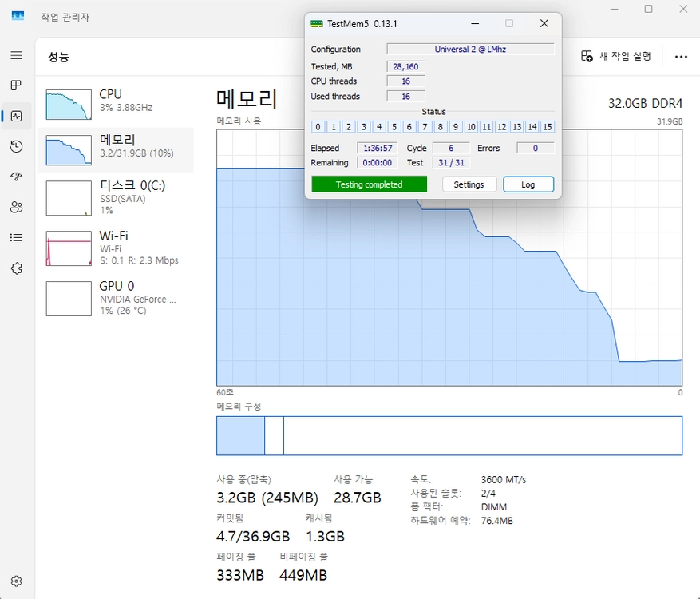Click thread status box 2 in TestMem5
The height and width of the screenshot is (599, 700).
click(x=349, y=127)
